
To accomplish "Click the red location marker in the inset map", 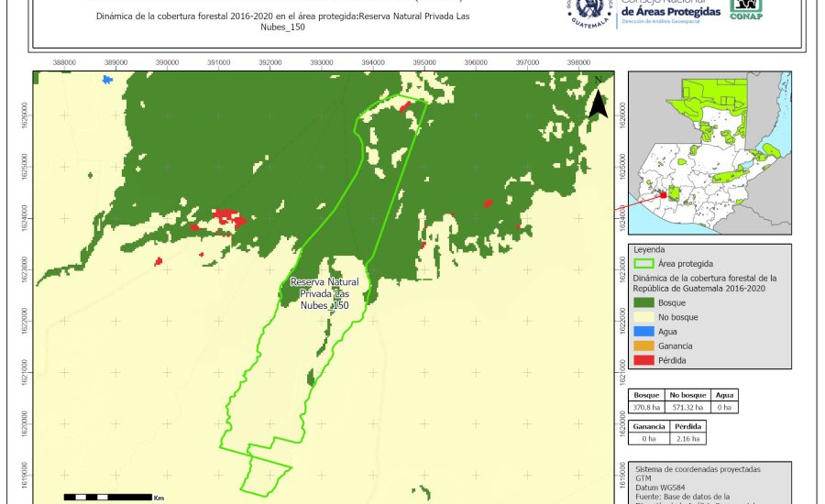I will [x=663, y=194].
